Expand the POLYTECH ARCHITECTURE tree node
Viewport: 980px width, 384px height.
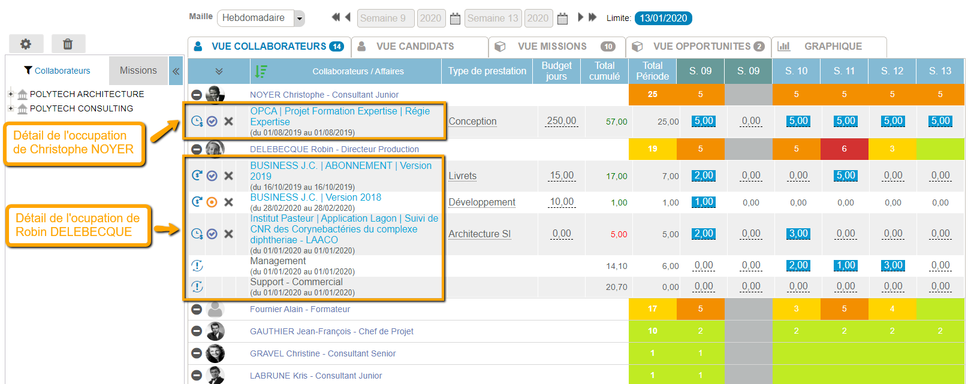11,93
